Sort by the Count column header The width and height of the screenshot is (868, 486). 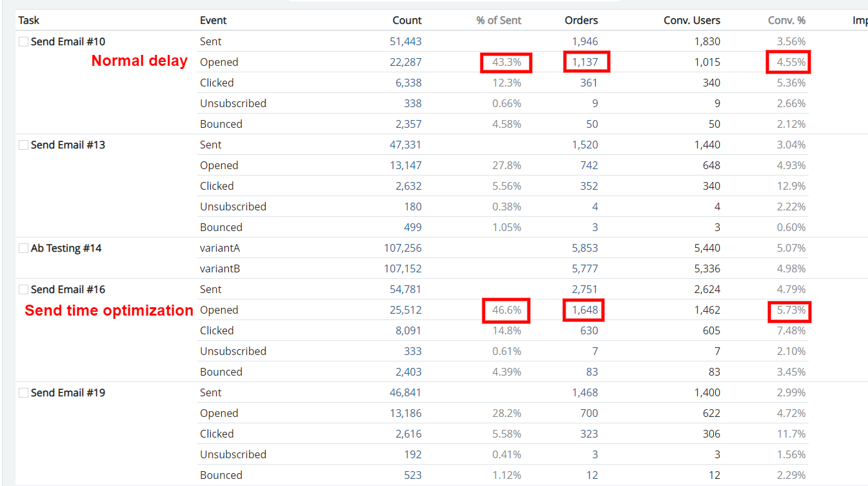[x=407, y=20]
